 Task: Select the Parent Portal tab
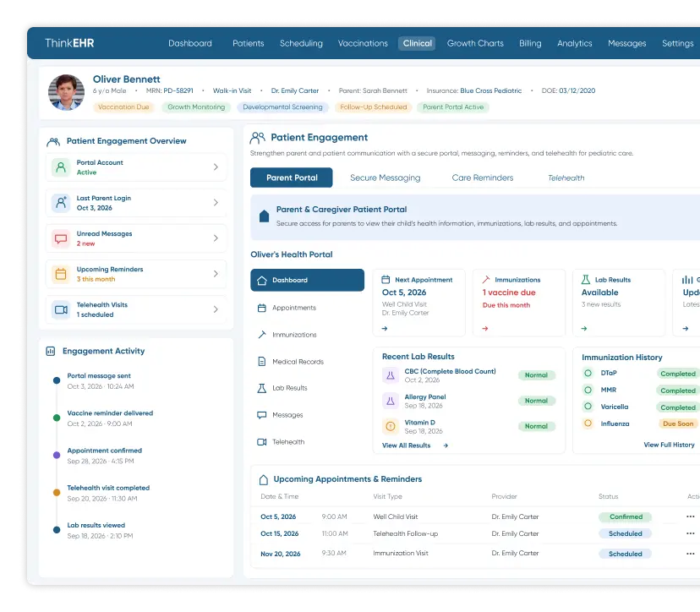292,178
